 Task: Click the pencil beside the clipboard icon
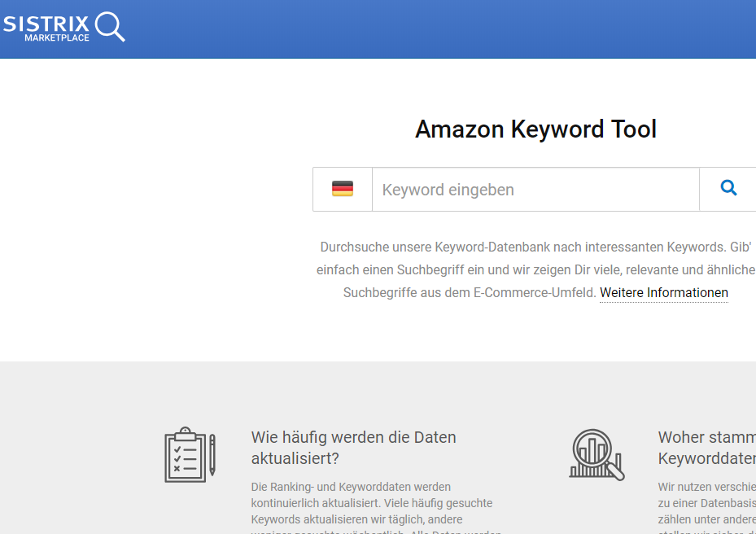tap(212, 455)
